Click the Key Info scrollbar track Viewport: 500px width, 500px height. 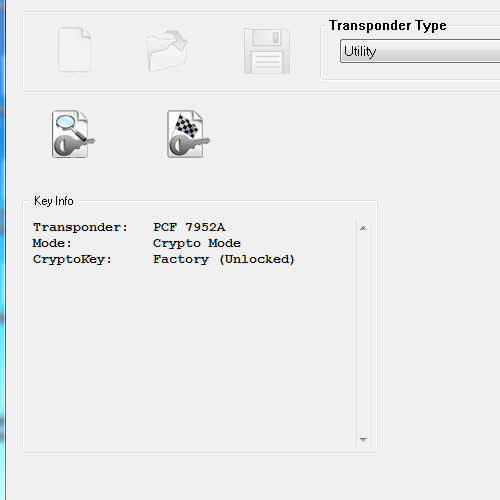click(363, 333)
